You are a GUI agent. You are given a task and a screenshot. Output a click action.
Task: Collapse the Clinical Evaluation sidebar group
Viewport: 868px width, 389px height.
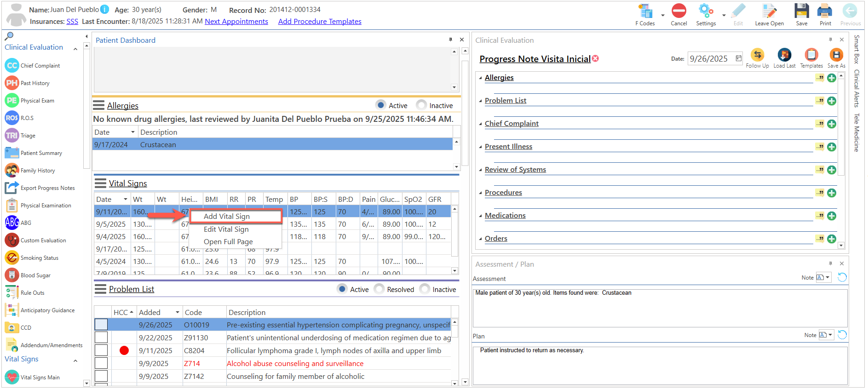75,48
